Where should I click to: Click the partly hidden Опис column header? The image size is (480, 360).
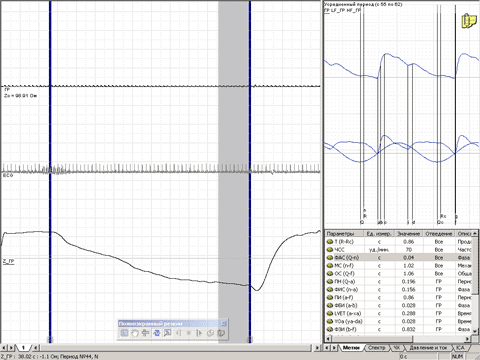464,234
